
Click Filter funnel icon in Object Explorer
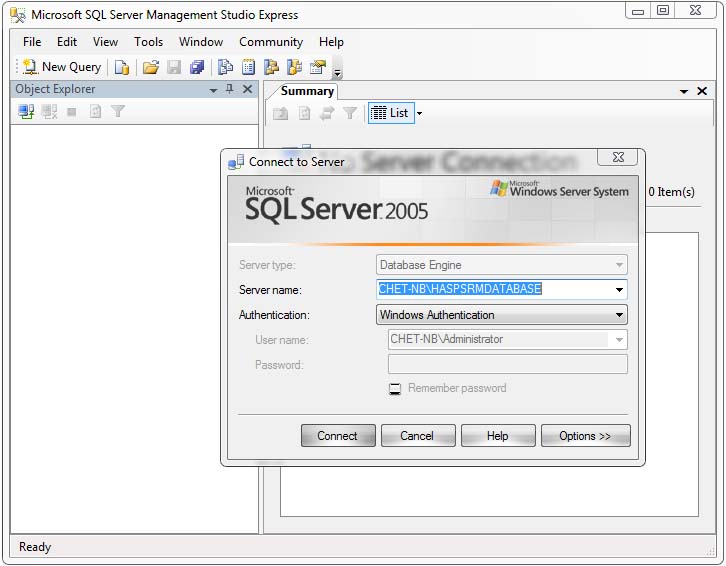[118, 112]
